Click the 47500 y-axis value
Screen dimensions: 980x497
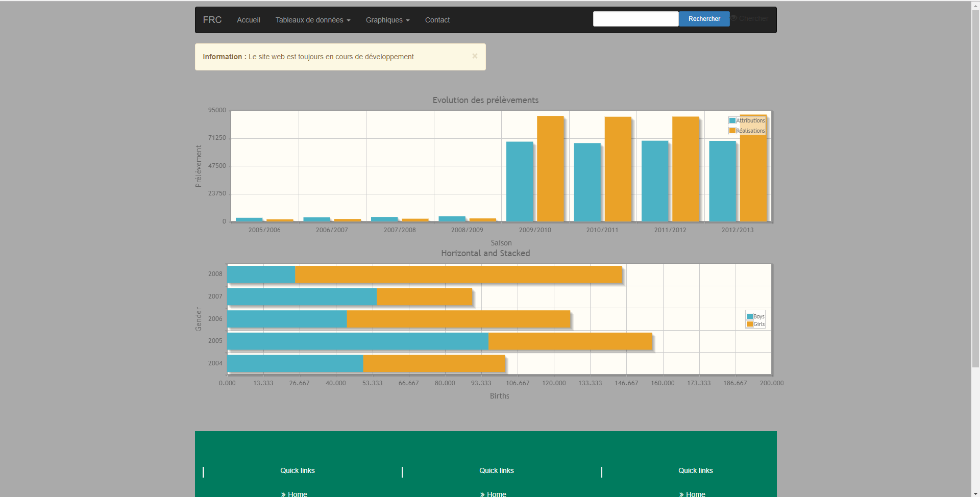click(x=217, y=166)
